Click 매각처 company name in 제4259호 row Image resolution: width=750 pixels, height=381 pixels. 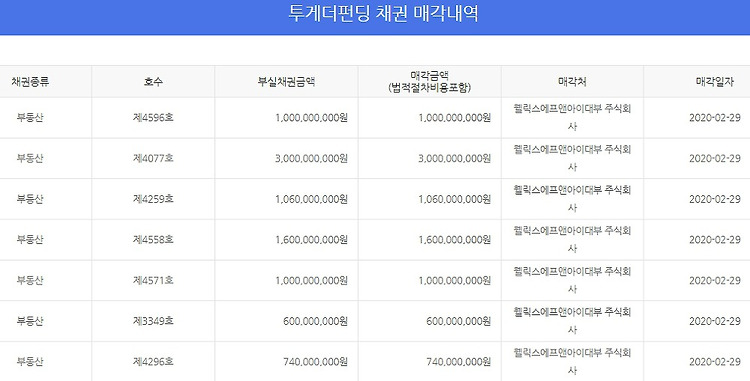572,199
